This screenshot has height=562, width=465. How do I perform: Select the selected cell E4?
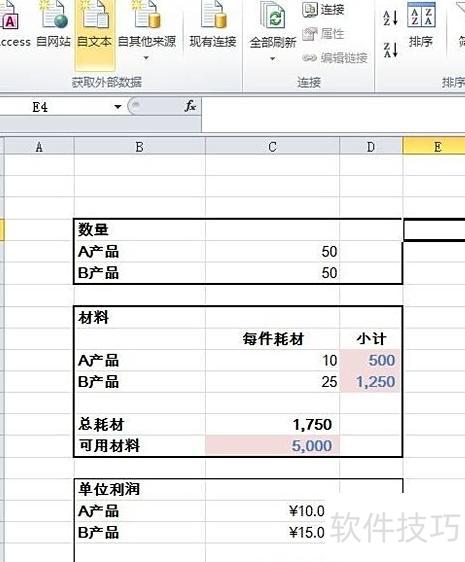point(434,230)
